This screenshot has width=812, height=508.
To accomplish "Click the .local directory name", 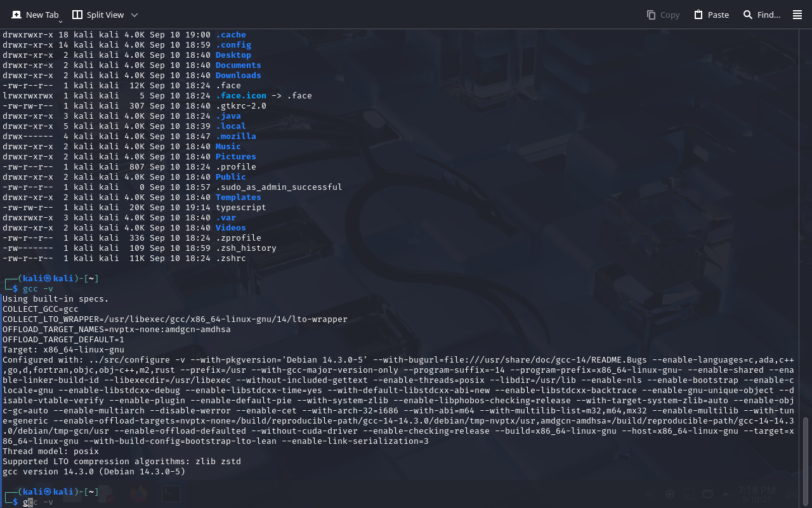I will click(x=231, y=126).
